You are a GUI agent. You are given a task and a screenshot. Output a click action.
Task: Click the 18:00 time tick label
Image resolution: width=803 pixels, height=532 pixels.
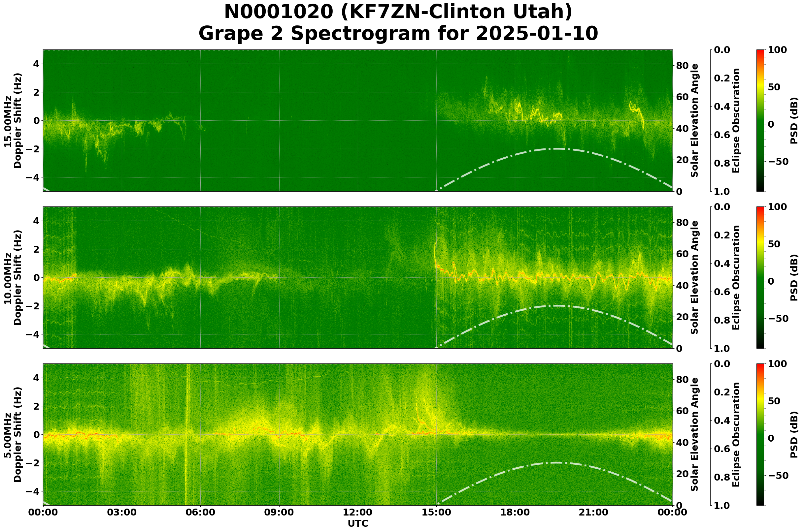[515, 512]
